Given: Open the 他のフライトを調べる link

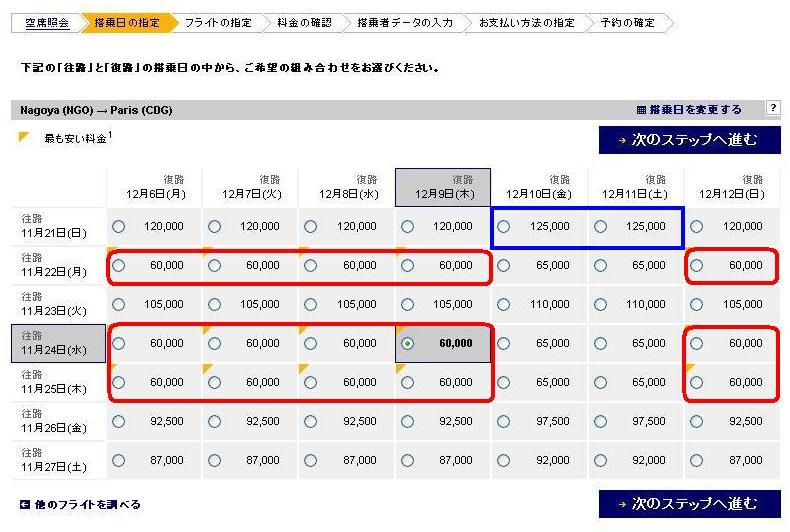Looking at the screenshot, I should [x=87, y=505].
